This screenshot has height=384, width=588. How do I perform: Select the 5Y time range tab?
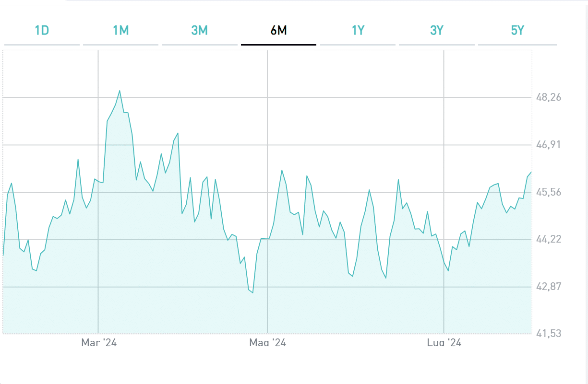pyautogui.click(x=517, y=31)
